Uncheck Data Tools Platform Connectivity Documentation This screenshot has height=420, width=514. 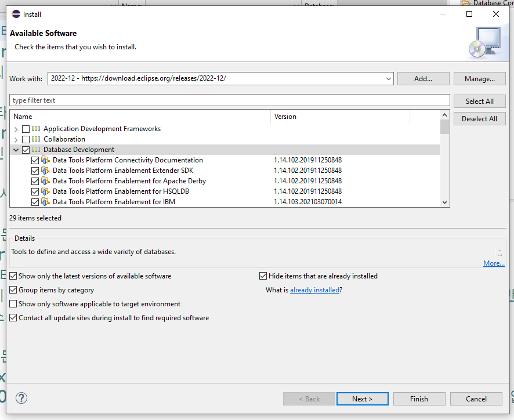click(35, 160)
